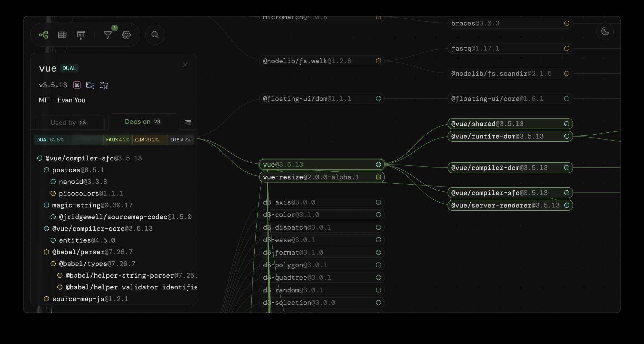644x344 pixels.
Task: Click the braces@3.0.3 graph node
Action: pyautogui.click(x=510, y=23)
